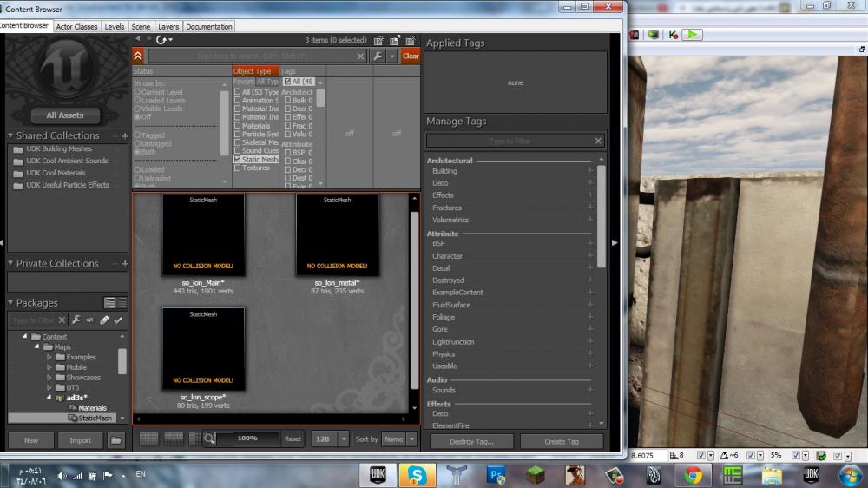Clear the main search field X icon
Image resolution: width=868 pixels, height=488 pixels.
click(x=360, y=56)
